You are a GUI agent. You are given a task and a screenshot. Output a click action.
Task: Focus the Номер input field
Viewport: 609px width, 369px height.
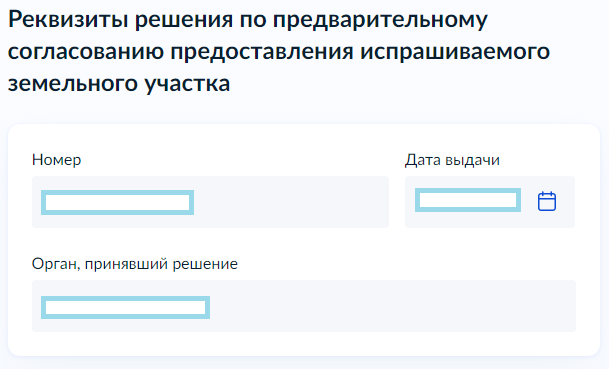(x=210, y=202)
